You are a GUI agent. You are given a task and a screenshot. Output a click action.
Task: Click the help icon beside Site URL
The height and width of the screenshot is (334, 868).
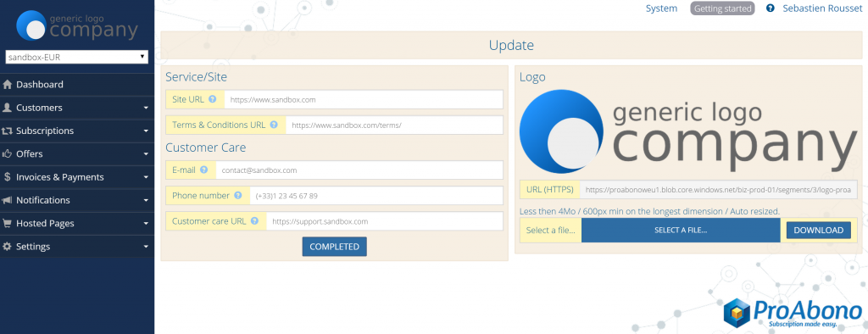(x=212, y=100)
